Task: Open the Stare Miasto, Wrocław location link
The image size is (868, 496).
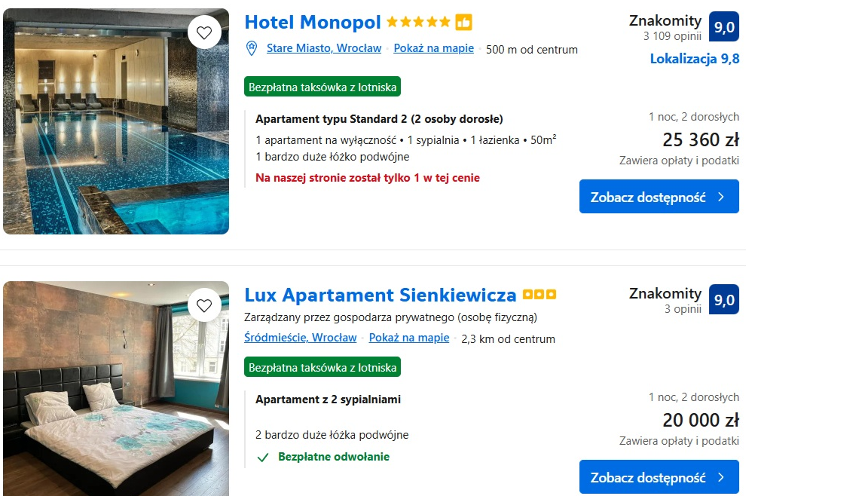Action: coord(324,48)
